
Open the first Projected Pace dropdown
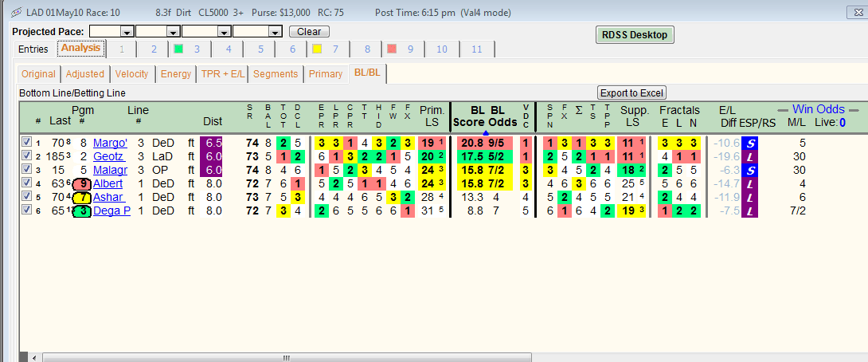pyautogui.click(x=127, y=32)
